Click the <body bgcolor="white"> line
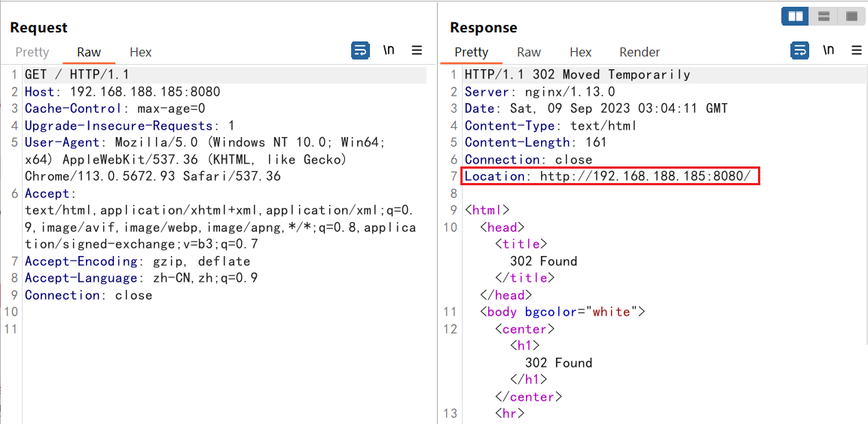 pos(562,313)
